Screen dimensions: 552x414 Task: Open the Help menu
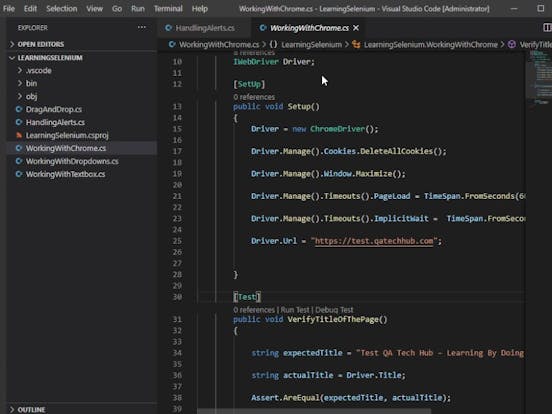click(200, 8)
